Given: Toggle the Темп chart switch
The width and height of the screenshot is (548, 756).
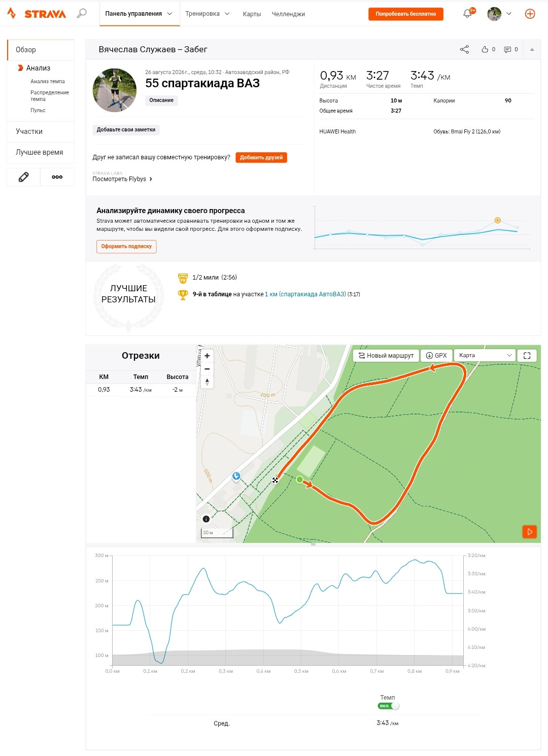Looking at the screenshot, I should [x=389, y=706].
